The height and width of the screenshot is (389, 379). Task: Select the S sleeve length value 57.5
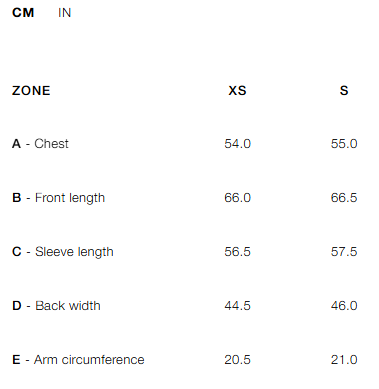[344, 252]
